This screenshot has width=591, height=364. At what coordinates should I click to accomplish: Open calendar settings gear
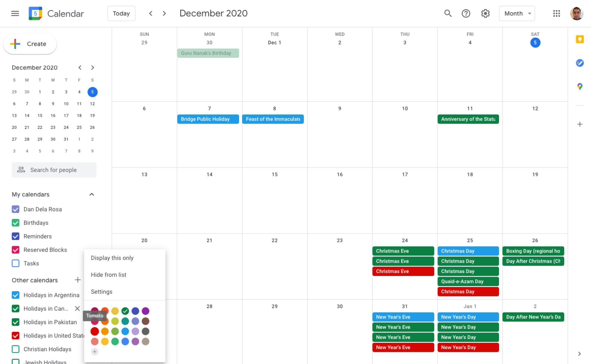click(485, 13)
